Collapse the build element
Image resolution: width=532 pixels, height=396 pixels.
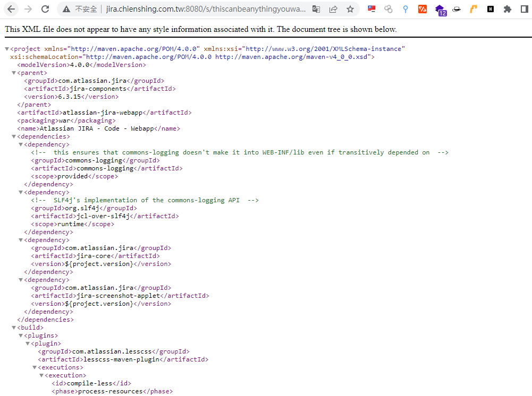(x=14, y=328)
